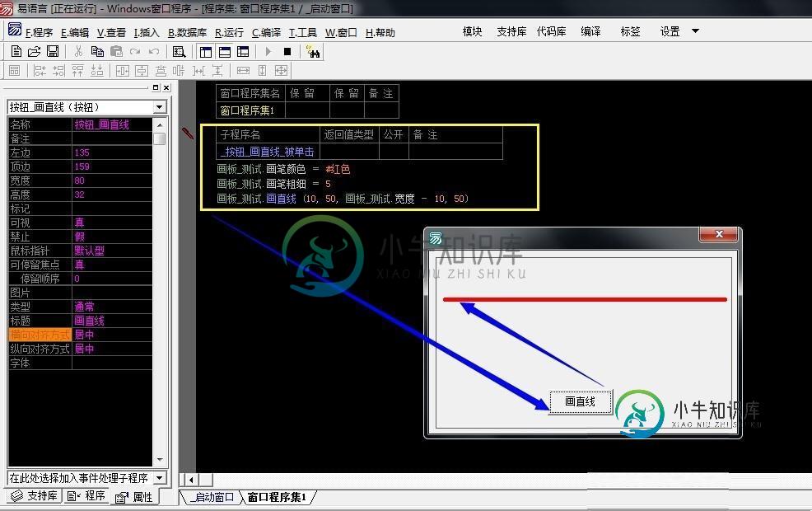
Task: Switch to the 窗口程序集1 document tab
Action: (x=277, y=497)
